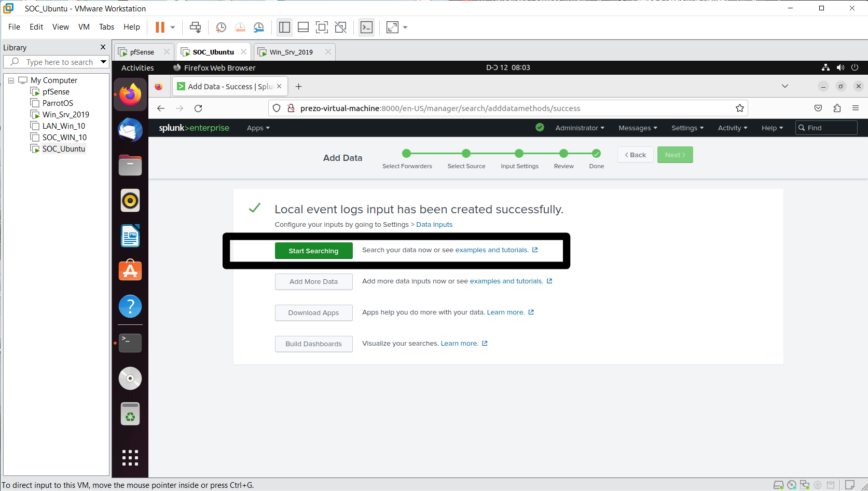This screenshot has height=491, width=868.
Task: Click the Build Dashboards button
Action: tap(313, 344)
